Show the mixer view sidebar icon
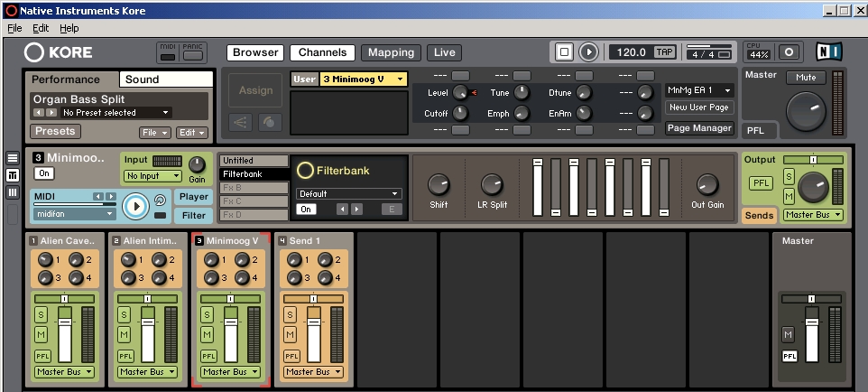The image size is (868, 392). pyautogui.click(x=12, y=175)
